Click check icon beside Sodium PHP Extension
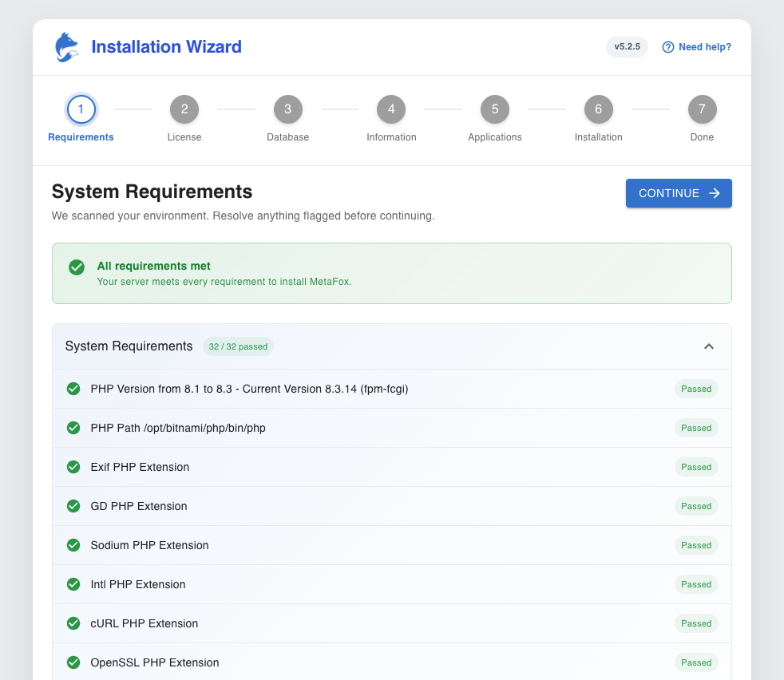 pos(73,545)
